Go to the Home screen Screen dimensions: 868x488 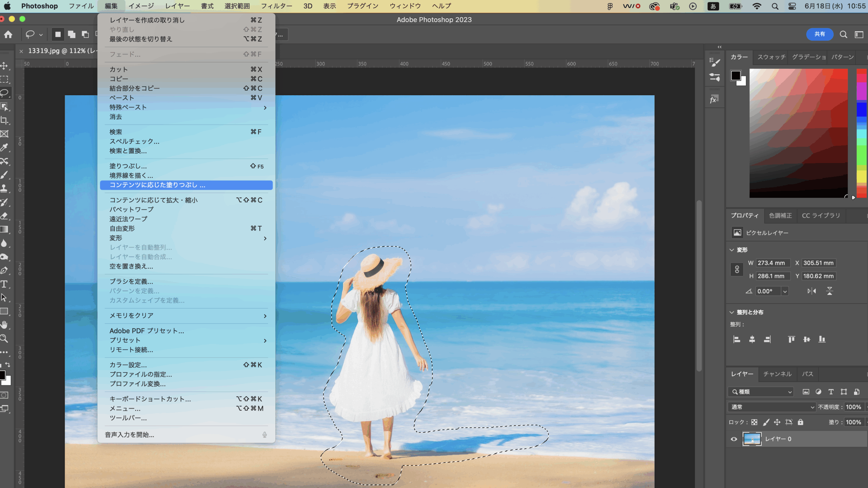pos(8,34)
